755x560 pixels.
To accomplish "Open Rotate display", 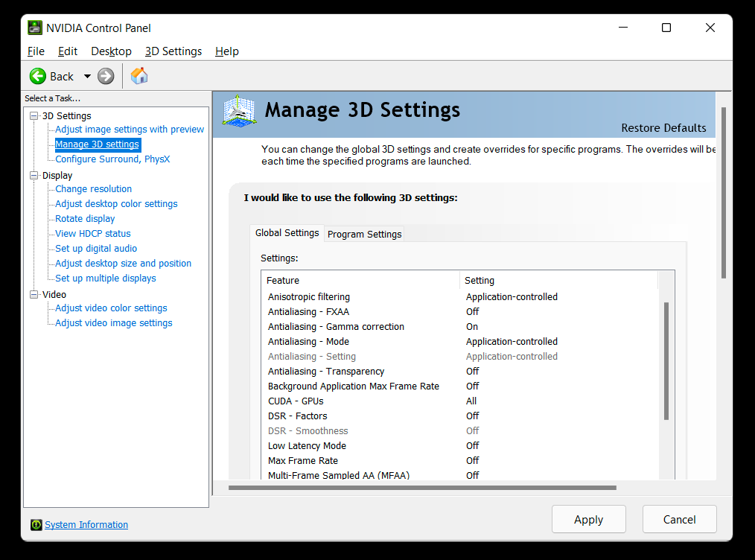I will 85,219.
